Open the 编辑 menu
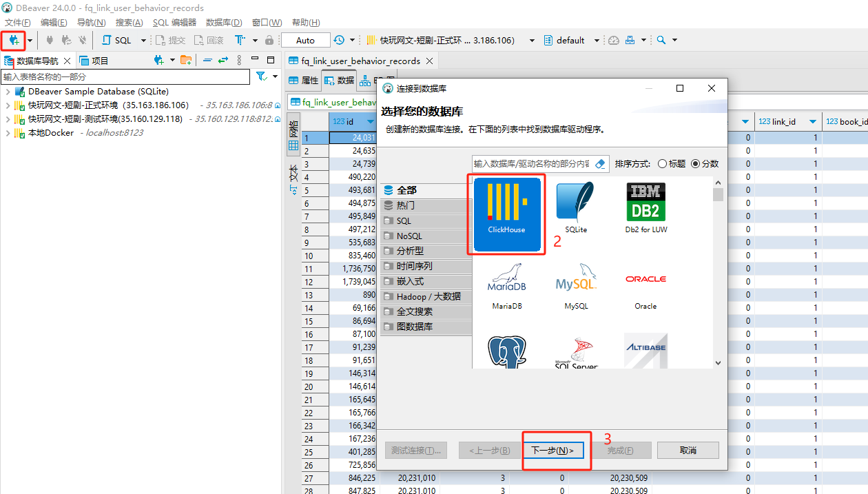Image resolution: width=868 pixels, height=494 pixels. point(54,23)
